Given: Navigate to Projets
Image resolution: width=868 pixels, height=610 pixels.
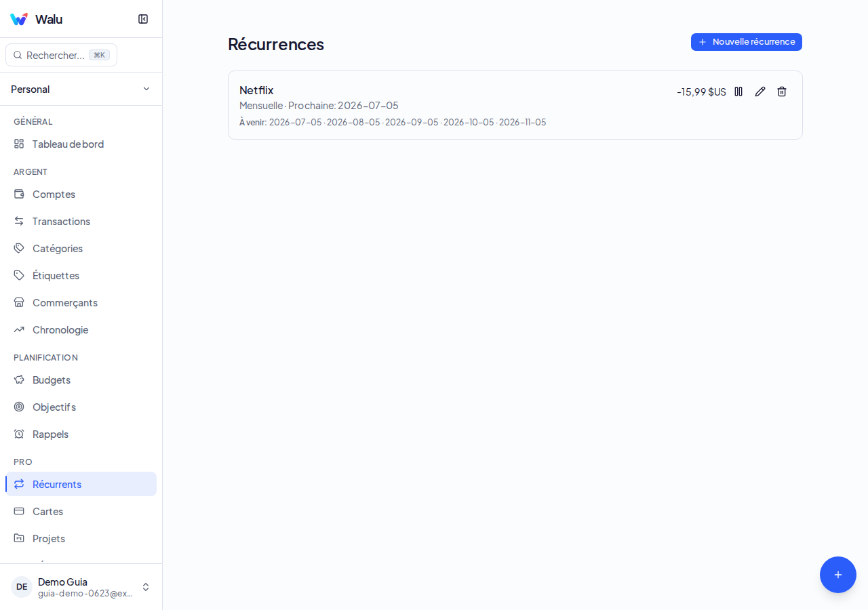Looking at the screenshot, I should [x=81, y=538].
